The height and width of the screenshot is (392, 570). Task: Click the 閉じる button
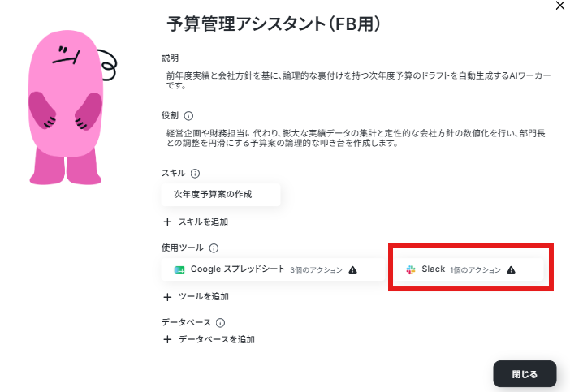[x=525, y=374]
